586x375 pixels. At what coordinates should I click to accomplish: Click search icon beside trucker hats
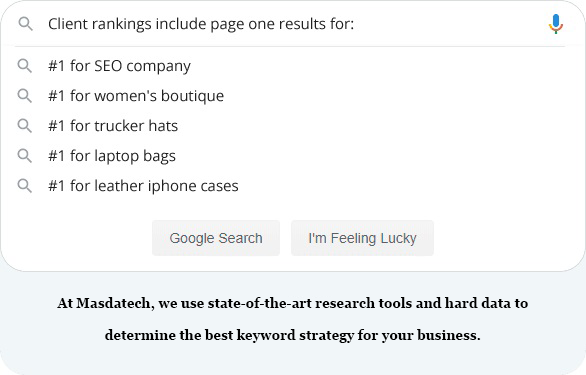[25, 126]
